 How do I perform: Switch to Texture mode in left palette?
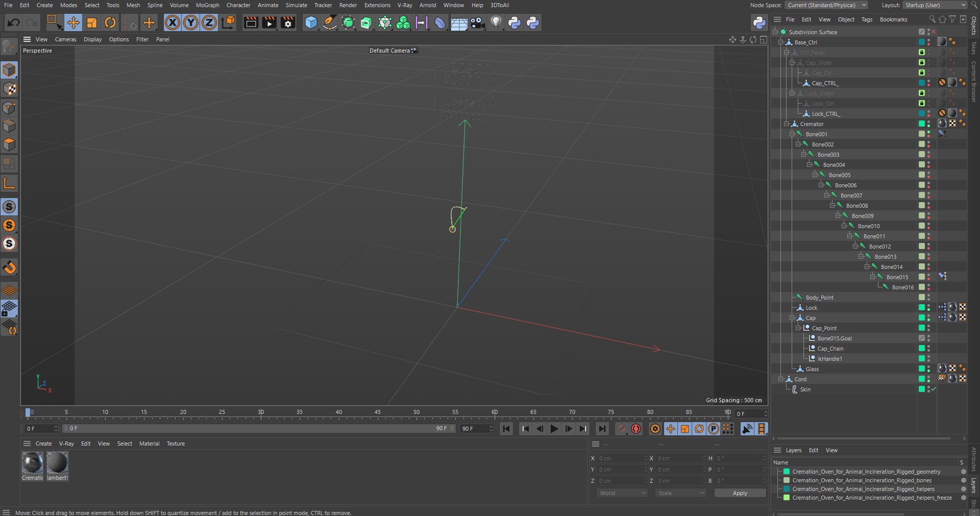click(9, 89)
